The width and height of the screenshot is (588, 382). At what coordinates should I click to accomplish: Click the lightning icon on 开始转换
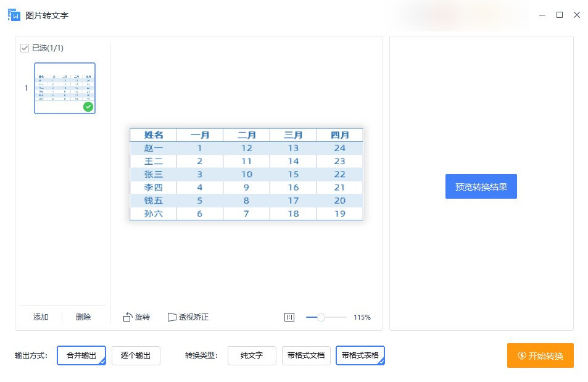(522, 355)
